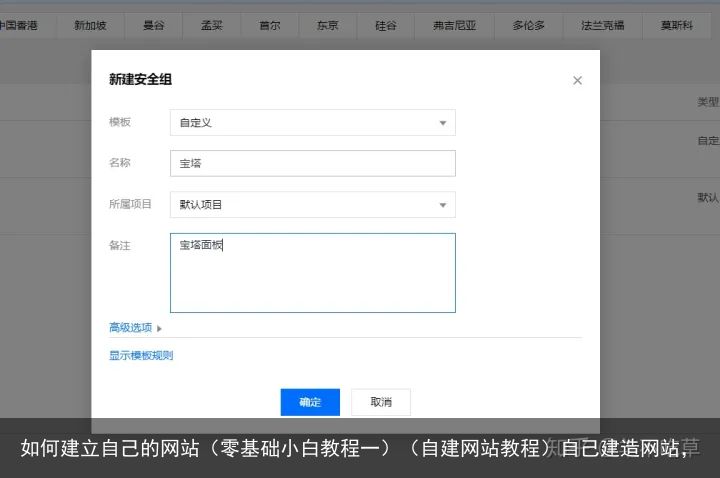720x478 pixels.
Task: Switch to the 多伦多 region tab
Action: click(x=529, y=26)
